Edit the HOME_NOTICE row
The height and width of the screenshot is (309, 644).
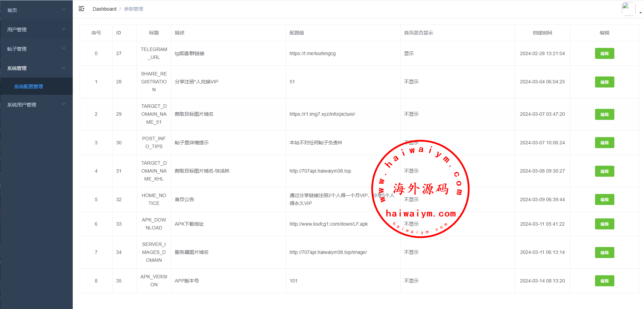604,199
